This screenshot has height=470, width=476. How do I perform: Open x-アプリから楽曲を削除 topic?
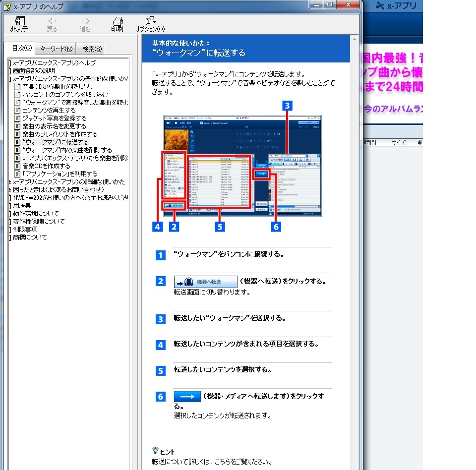(75, 158)
